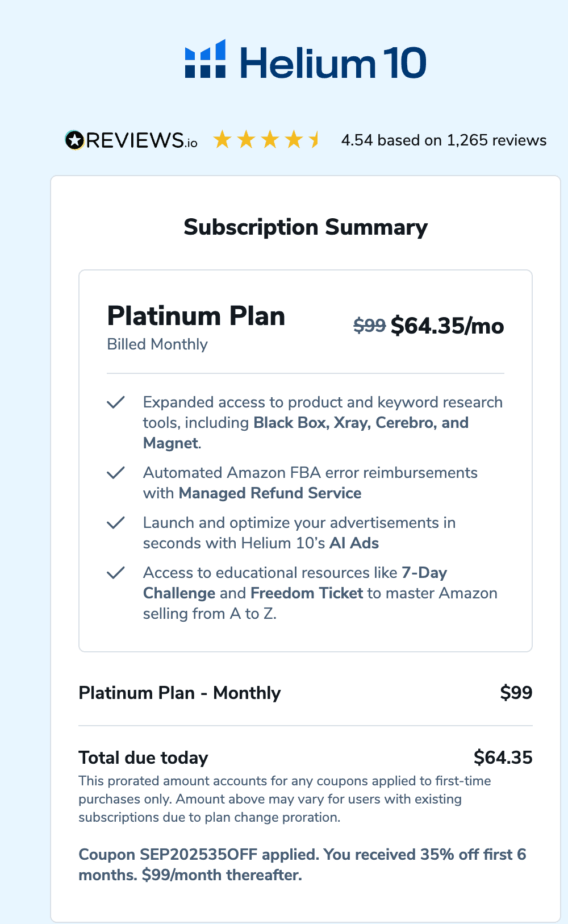Viewport: 568px width, 924px height.
Task: Open the Helium 10 wordmark link
Action: coord(333,63)
